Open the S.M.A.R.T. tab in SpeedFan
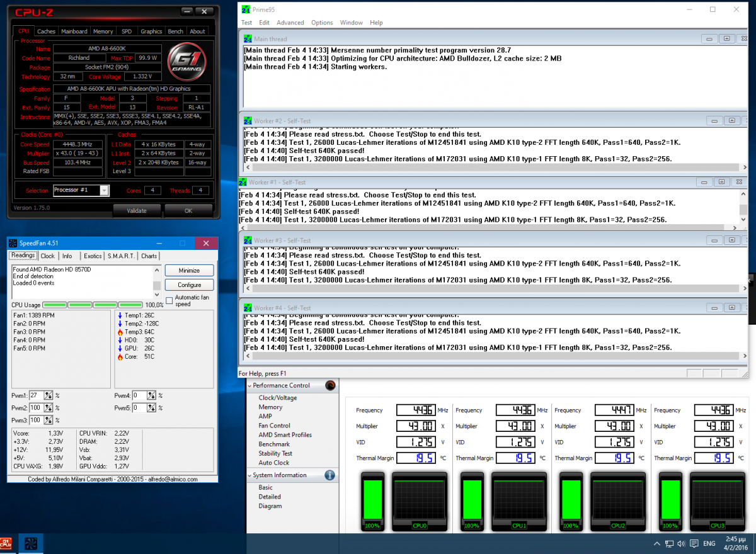Image resolution: width=756 pixels, height=554 pixels. click(122, 256)
